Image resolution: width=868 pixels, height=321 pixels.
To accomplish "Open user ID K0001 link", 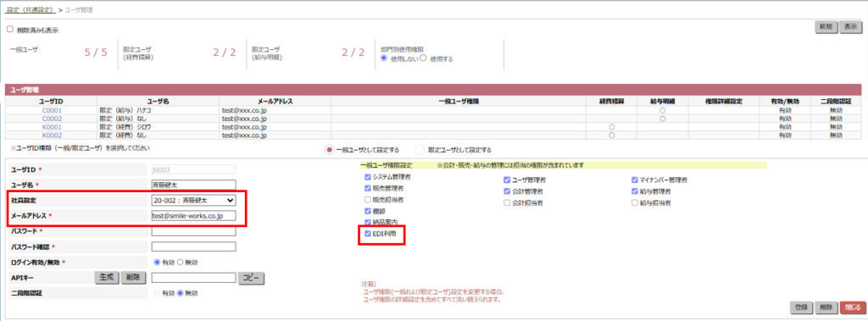I will pyautogui.click(x=52, y=127).
